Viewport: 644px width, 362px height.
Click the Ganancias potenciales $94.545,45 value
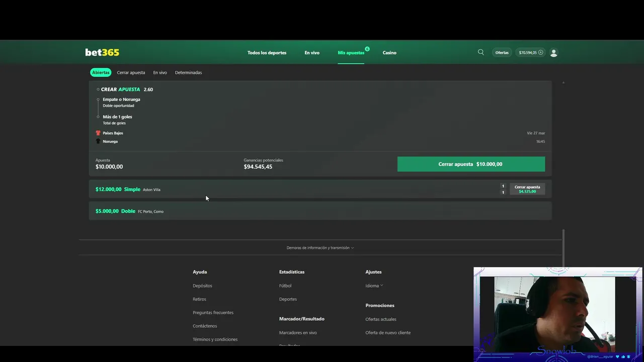258,167
